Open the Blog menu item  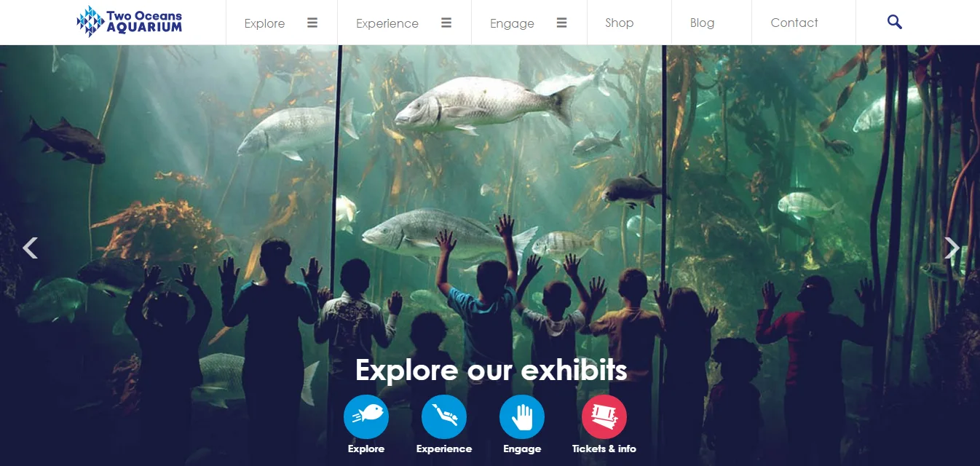pyautogui.click(x=703, y=23)
